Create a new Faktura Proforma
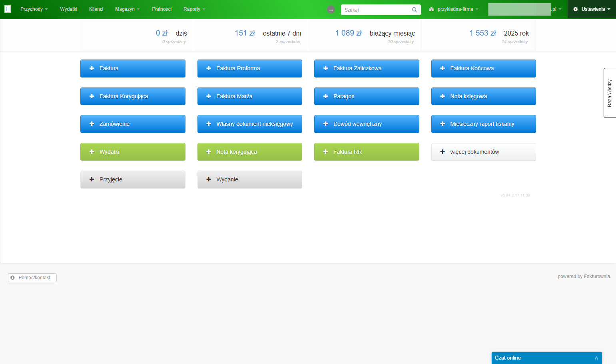The image size is (616, 364). (250, 68)
